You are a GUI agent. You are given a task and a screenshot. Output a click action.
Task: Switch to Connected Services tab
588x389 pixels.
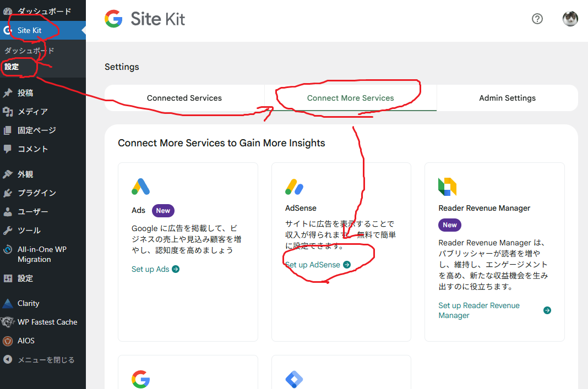click(184, 98)
